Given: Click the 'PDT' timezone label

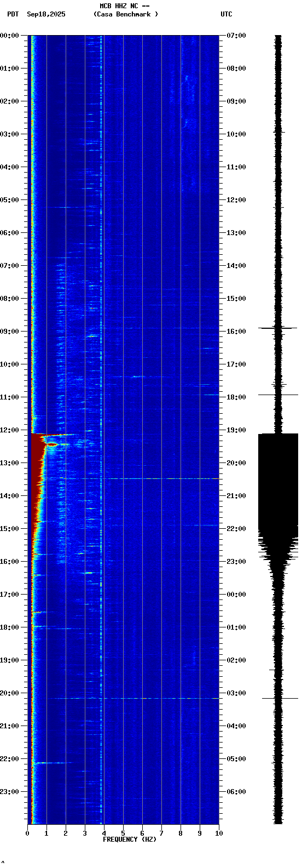Looking at the screenshot, I should coord(13,14).
